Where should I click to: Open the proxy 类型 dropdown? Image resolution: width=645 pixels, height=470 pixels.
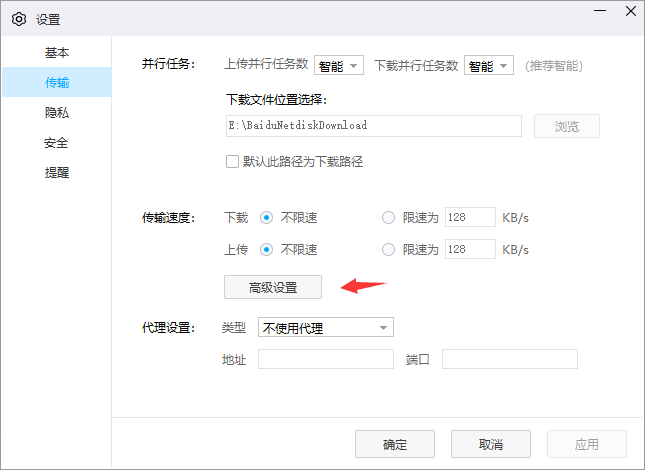click(x=325, y=328)
